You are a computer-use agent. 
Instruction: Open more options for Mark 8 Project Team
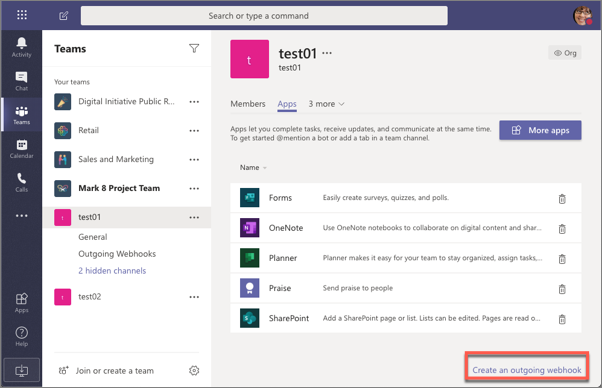(x=194, y=188)
